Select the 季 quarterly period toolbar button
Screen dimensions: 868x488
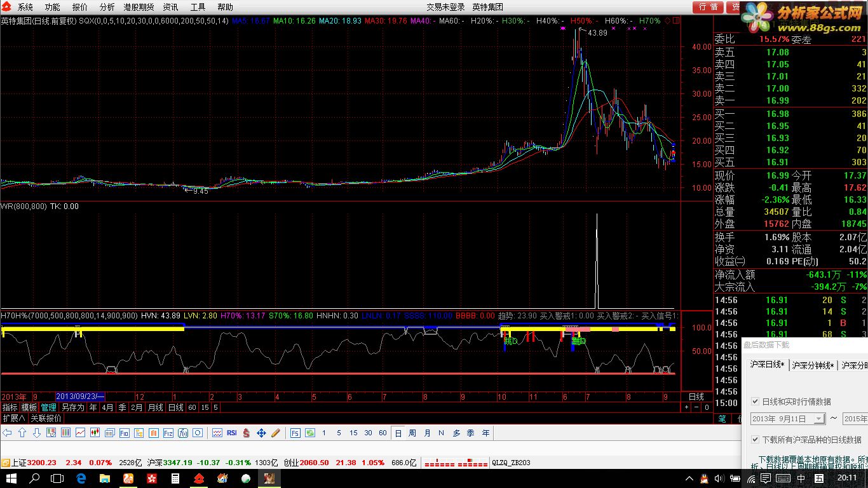[x=471, y=433]
